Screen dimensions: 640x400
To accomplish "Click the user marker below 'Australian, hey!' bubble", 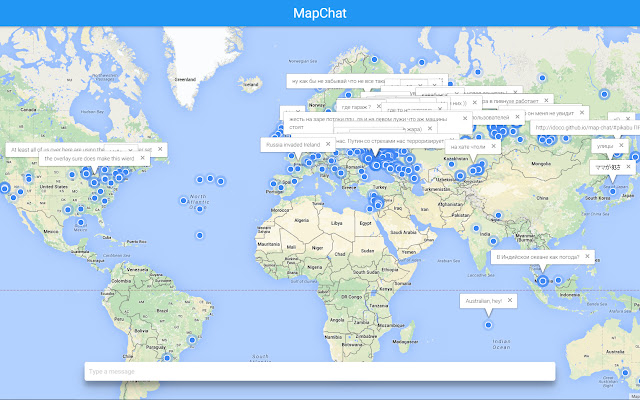I will tap(488, 325).
